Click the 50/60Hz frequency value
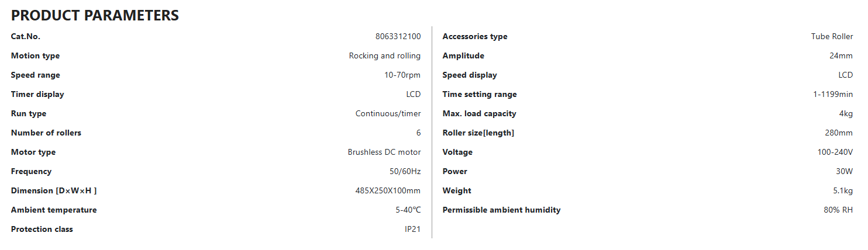This screenshot has height=250, width=868. [401, 171]
